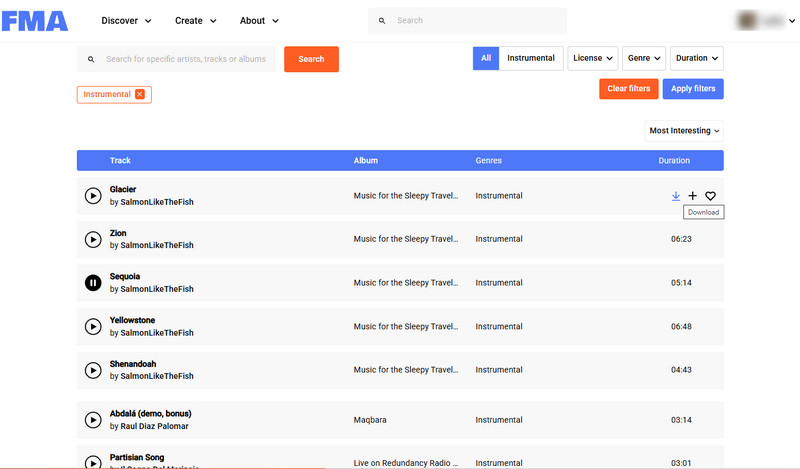Open the About menu
This screenshot has height=469, width=800.
(259, 21)
